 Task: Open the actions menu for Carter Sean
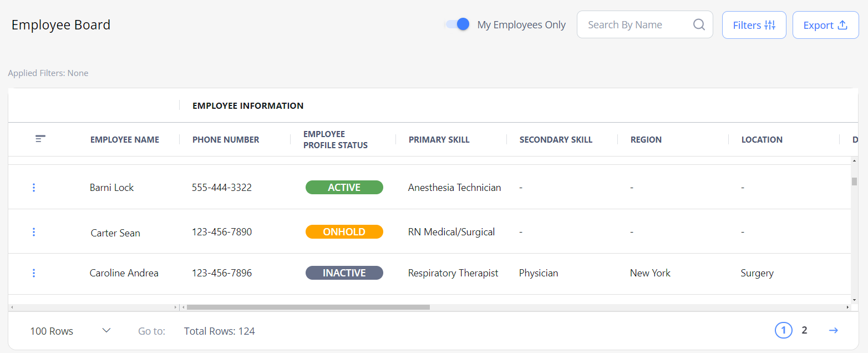coord(34,231)
